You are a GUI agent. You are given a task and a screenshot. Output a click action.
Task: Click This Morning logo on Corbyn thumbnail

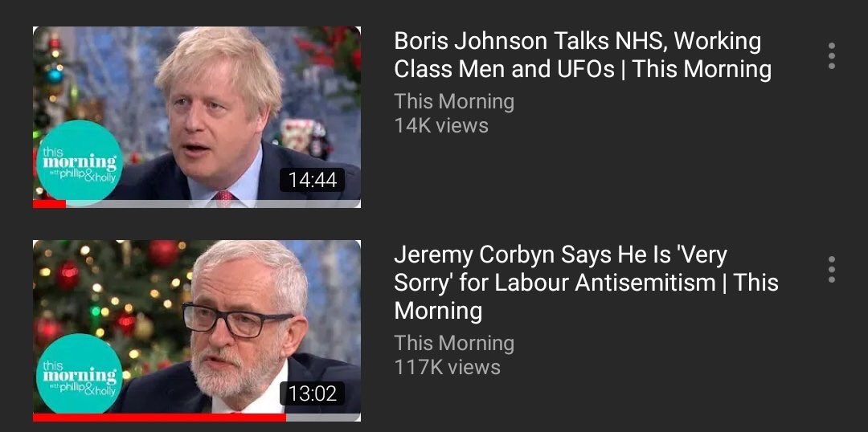79,374
